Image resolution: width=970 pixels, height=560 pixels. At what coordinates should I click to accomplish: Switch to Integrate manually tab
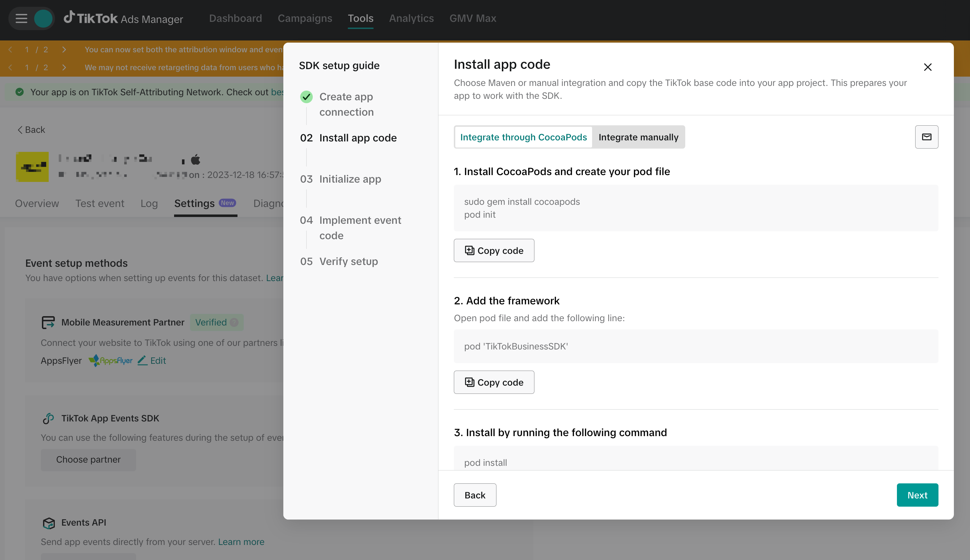pyautogui.click(x=638, y=137)
